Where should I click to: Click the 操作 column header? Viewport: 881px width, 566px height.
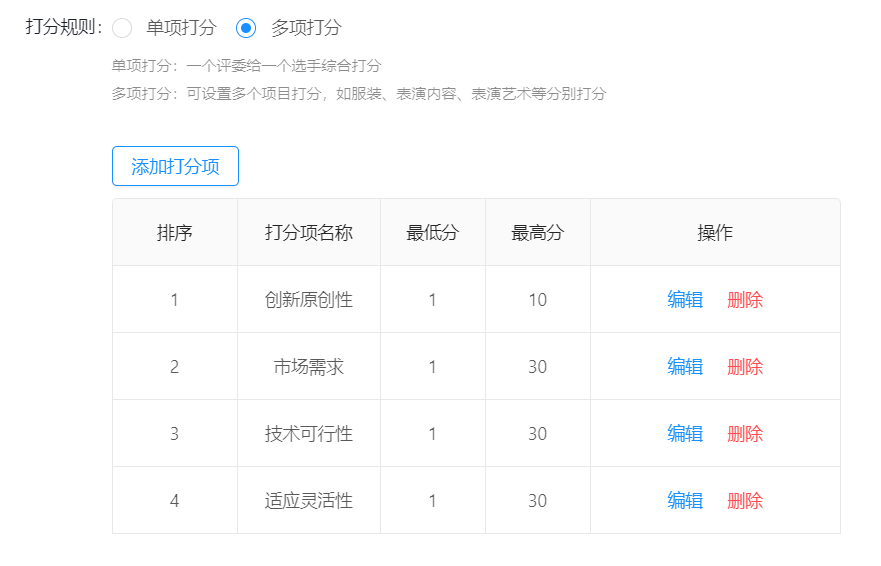(x=715, y=232)
